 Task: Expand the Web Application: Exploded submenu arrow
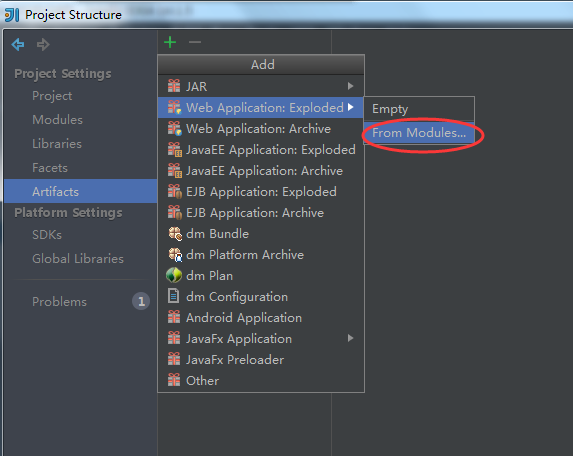pyautogui.click(x=350, y=107)
